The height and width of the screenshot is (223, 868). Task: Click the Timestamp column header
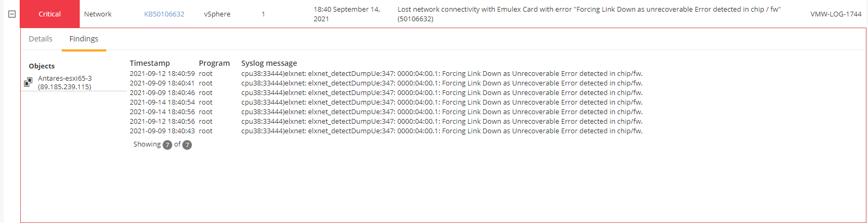150,63
